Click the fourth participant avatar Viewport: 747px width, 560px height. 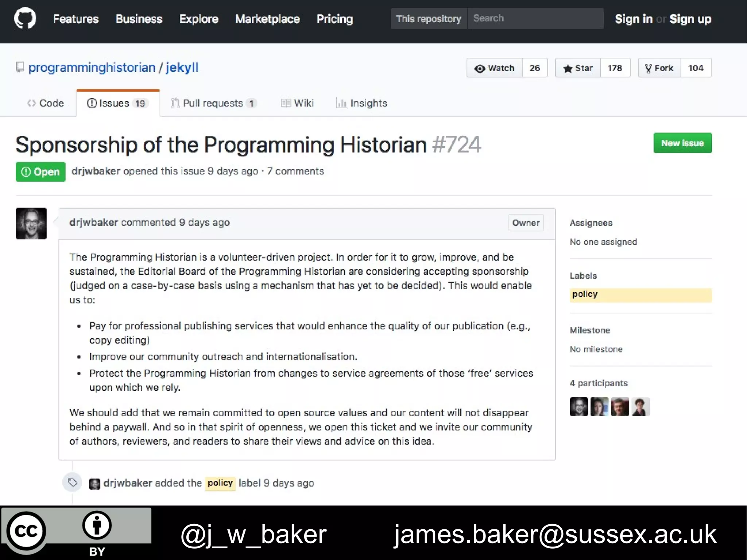640,407
